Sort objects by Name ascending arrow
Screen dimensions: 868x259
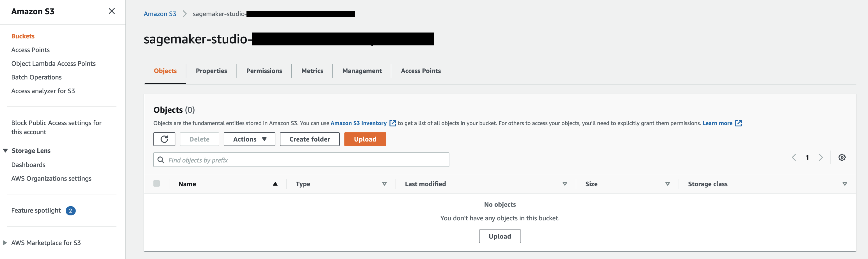pos(275,184)
